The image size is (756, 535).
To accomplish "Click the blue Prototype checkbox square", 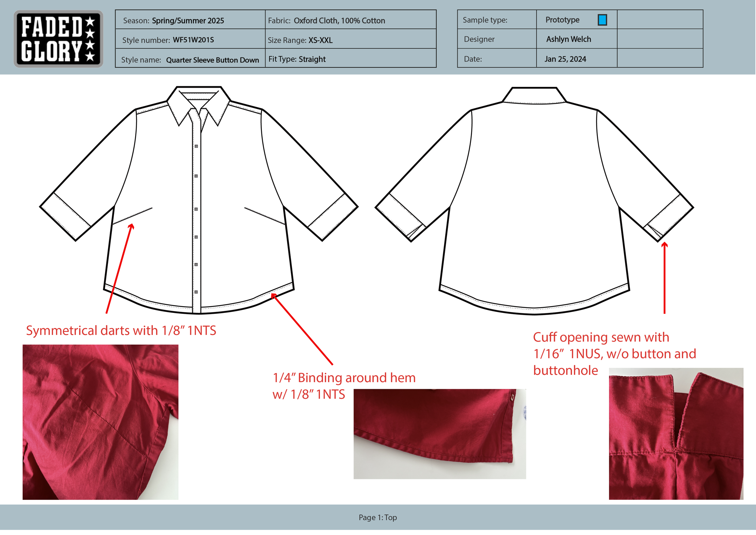I will [x=602, y=20].
